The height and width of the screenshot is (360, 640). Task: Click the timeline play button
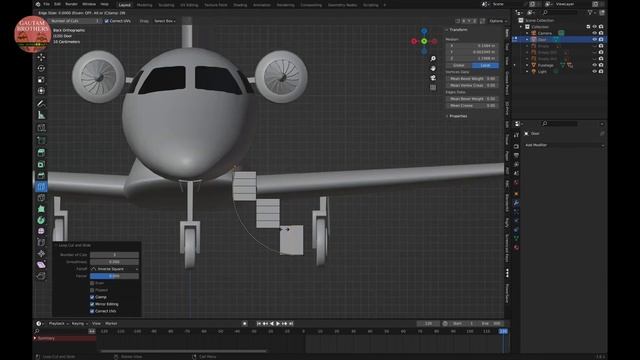[x=278, y=323]
